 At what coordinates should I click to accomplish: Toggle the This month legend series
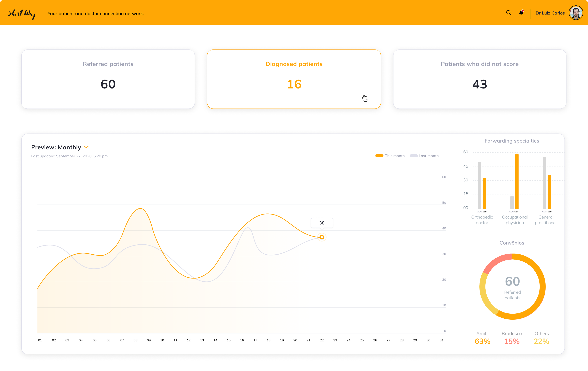point(390,156)
